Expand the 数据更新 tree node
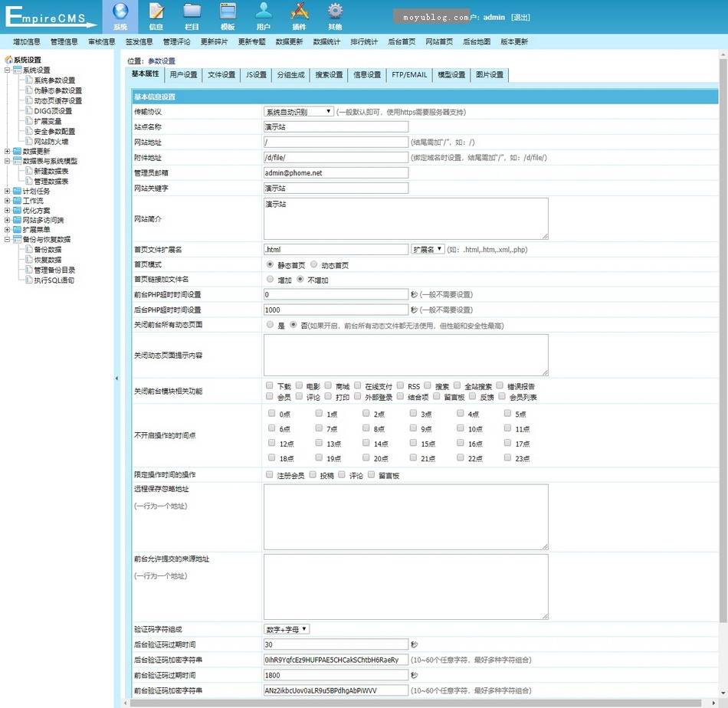Screen dimensions: 728x708 pyautogui.click(x=7, y=152)
